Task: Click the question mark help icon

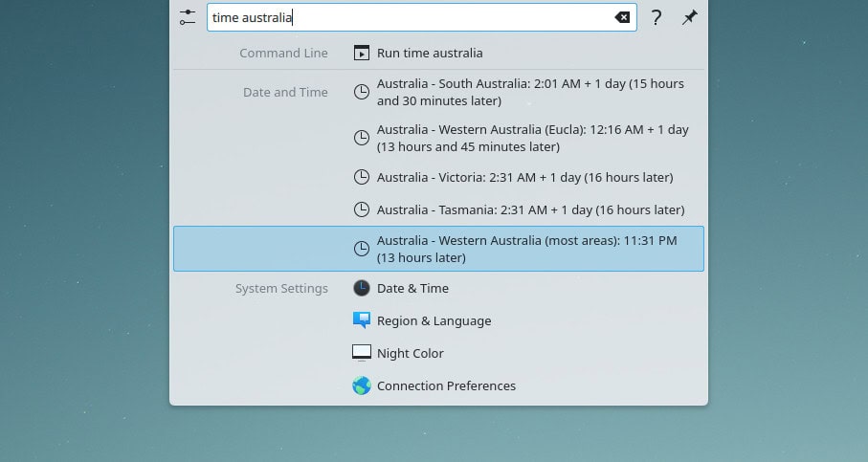Action: pos(657,17)
